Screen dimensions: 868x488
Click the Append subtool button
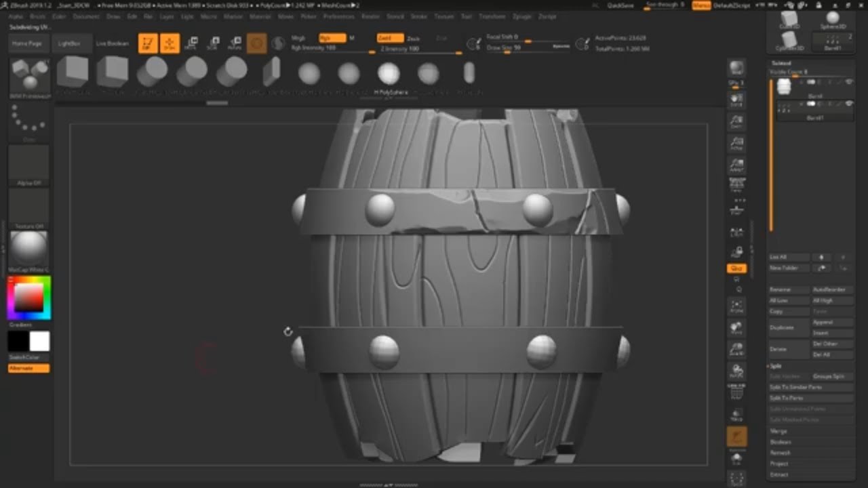tap(832, 323)
